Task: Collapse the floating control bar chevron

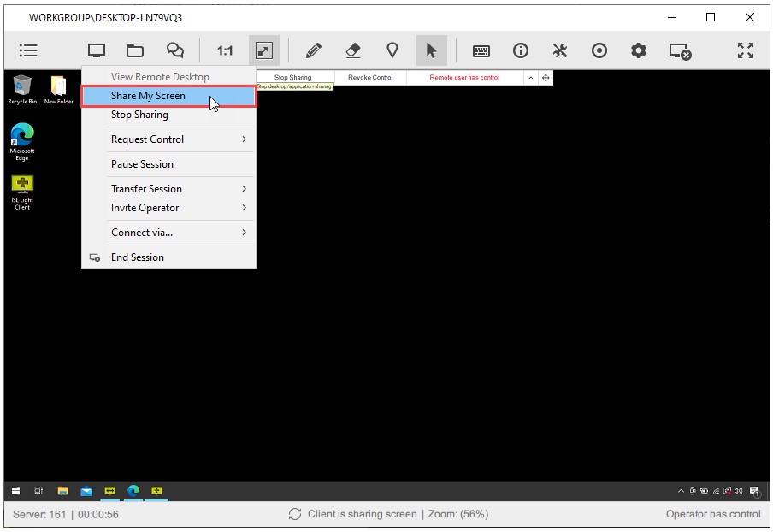Action: pos(532,77)
